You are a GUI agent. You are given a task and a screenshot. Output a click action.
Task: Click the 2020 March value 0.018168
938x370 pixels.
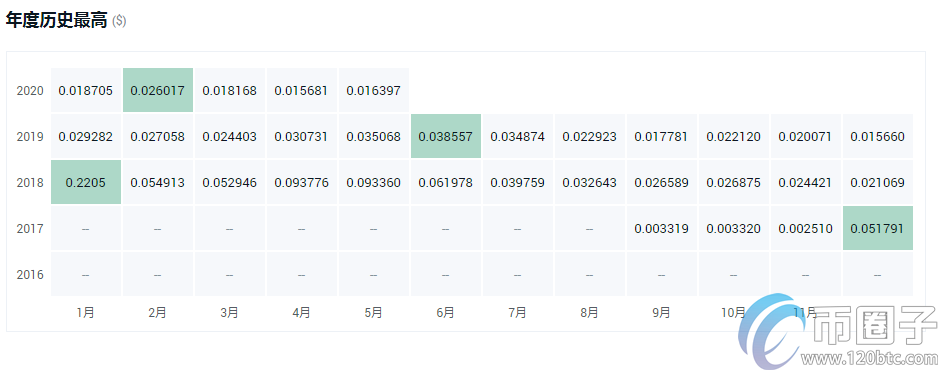[230, 91]
